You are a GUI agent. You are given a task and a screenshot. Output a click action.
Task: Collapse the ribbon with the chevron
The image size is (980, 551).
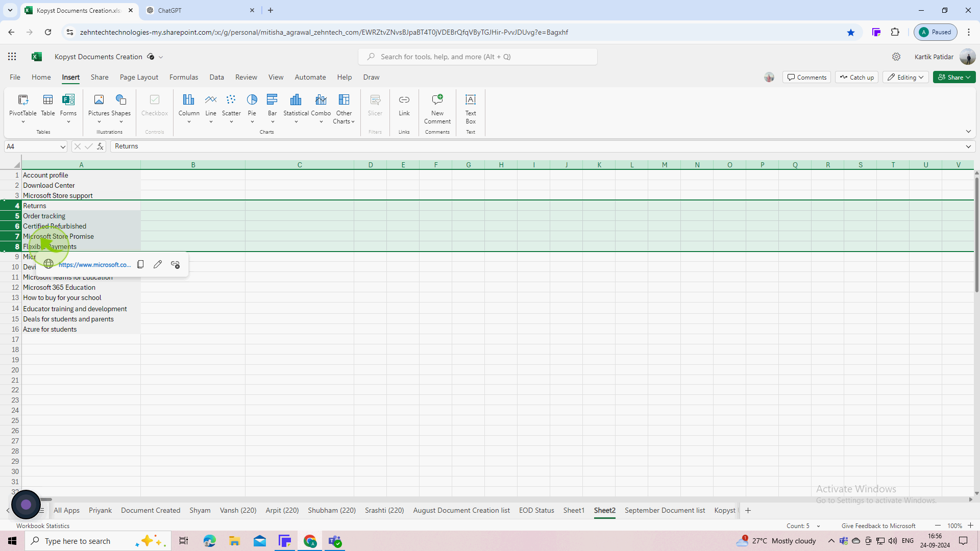click(968, 132)
